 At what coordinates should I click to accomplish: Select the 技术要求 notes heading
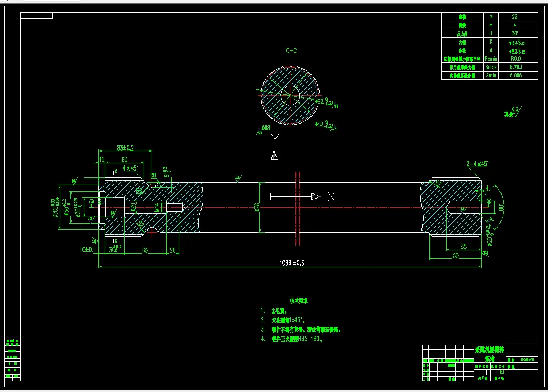coord(299,301)
